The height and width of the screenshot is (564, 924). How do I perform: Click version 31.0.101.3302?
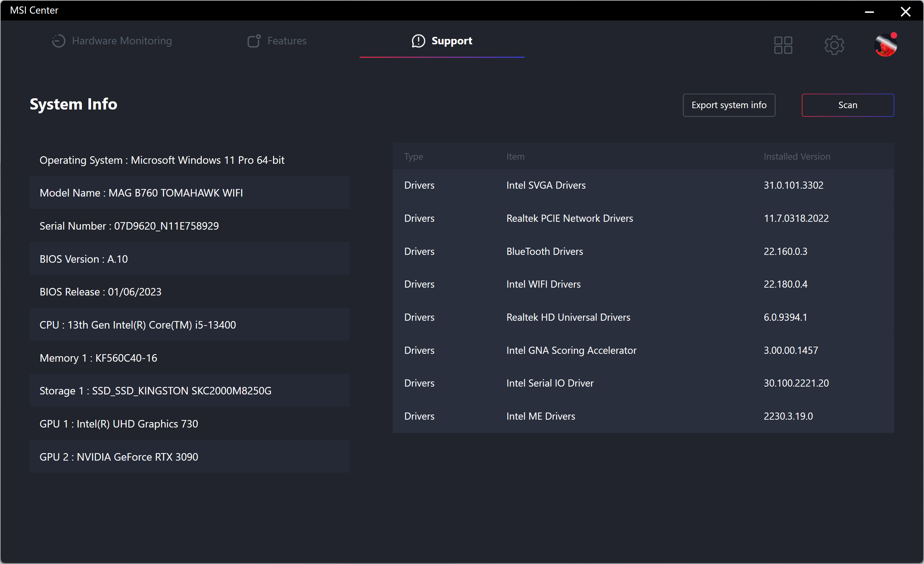tap(793, 185)
